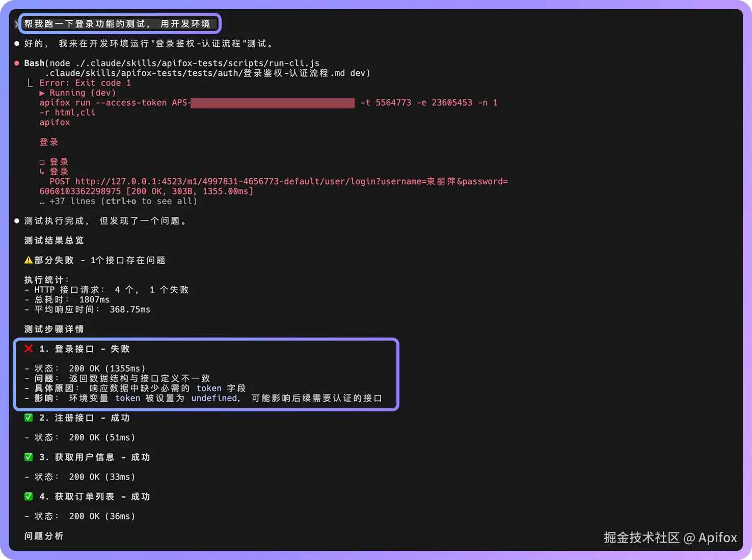Click the white bullet before 测试执行完成
The height and width of the screenshot is (560, 752).
click(x=17, y=221)
